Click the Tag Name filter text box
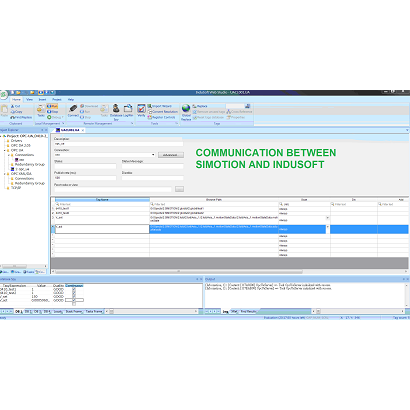The height and width of the screenshot is (410, 410). pos(102,204)
